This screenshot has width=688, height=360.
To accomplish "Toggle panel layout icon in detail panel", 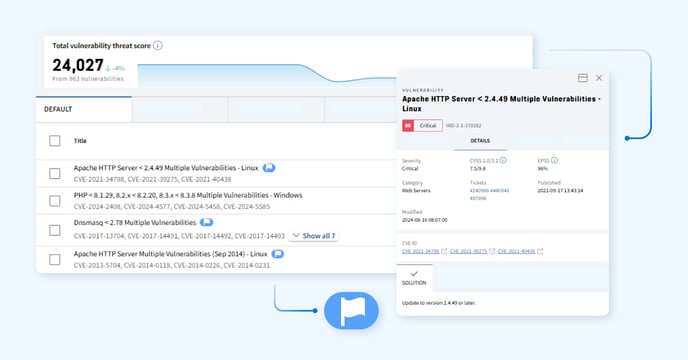I will coord(583,78).
